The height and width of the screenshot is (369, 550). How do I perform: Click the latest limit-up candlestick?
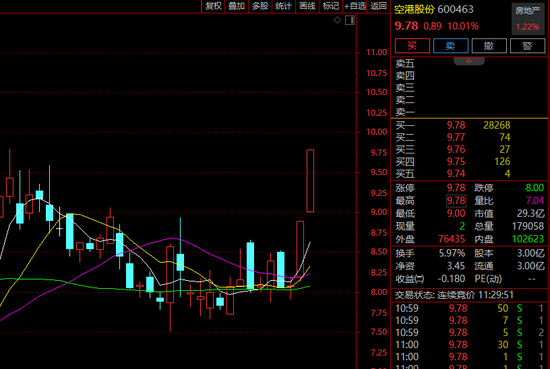(310, 181)
